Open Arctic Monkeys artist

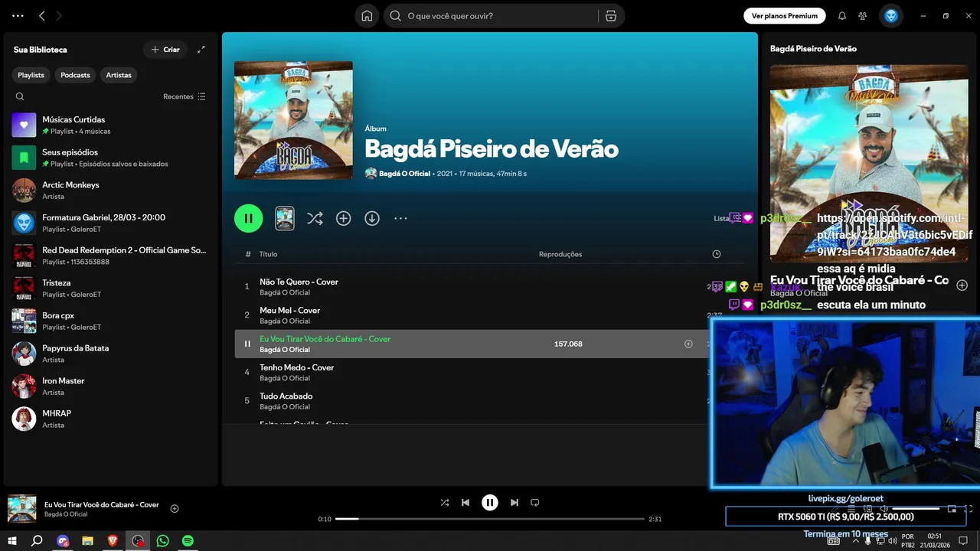click(111, 191)
